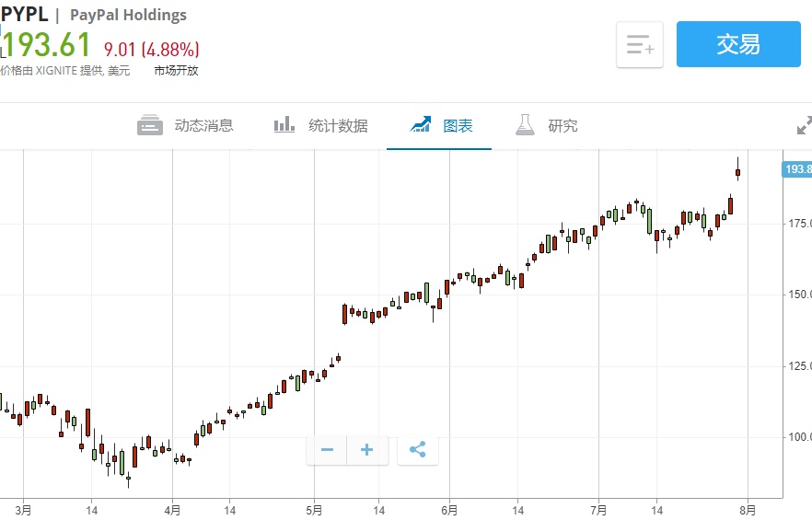Image resolution: width=812 pixels, height=520 pixels.
Task: Zoom out the chart with minus
Action: click(327, 450)
